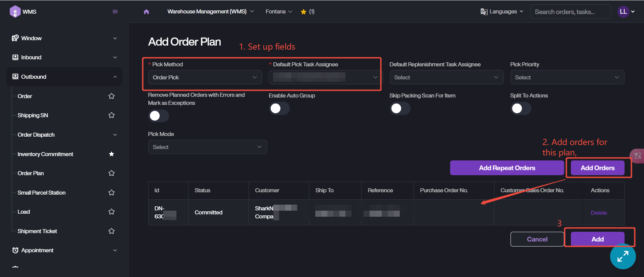Expand the Order Dispatch submenu
The width and height of the screenshot is (644, 277).
coord(115,135)
